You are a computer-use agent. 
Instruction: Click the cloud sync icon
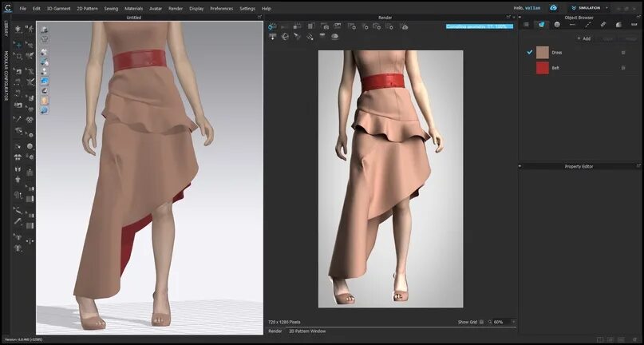553,8
